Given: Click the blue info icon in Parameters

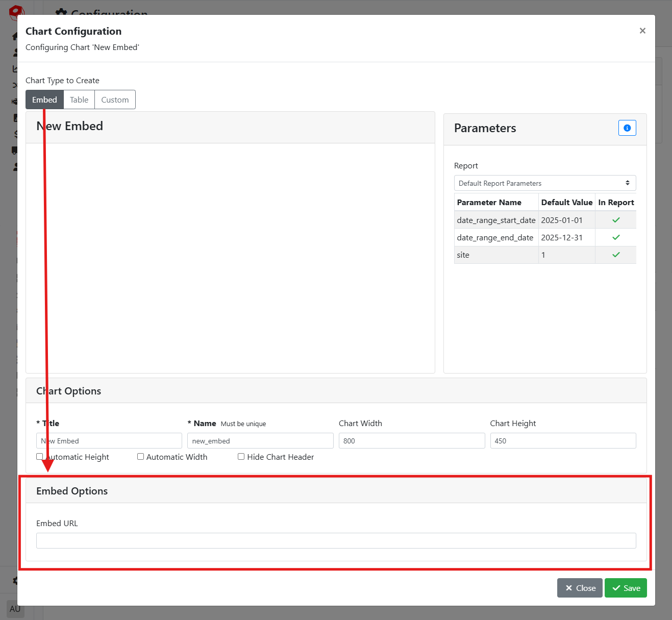Looking at the screenshot, I should pos(627,128).
